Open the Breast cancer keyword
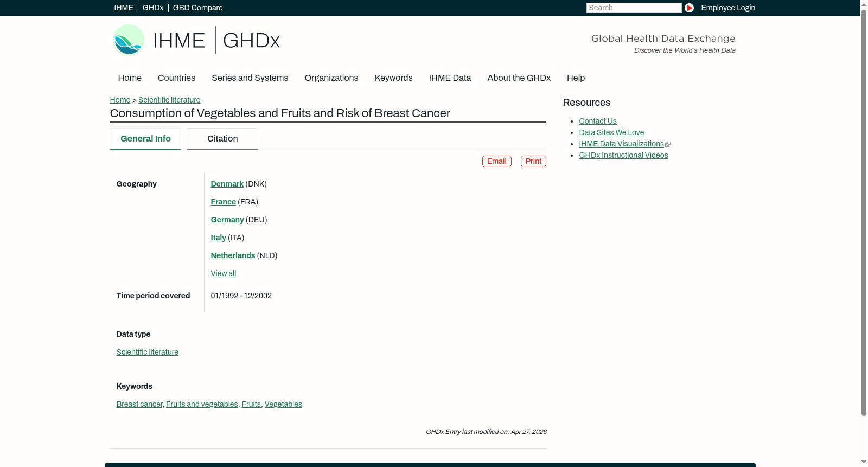 139,404
